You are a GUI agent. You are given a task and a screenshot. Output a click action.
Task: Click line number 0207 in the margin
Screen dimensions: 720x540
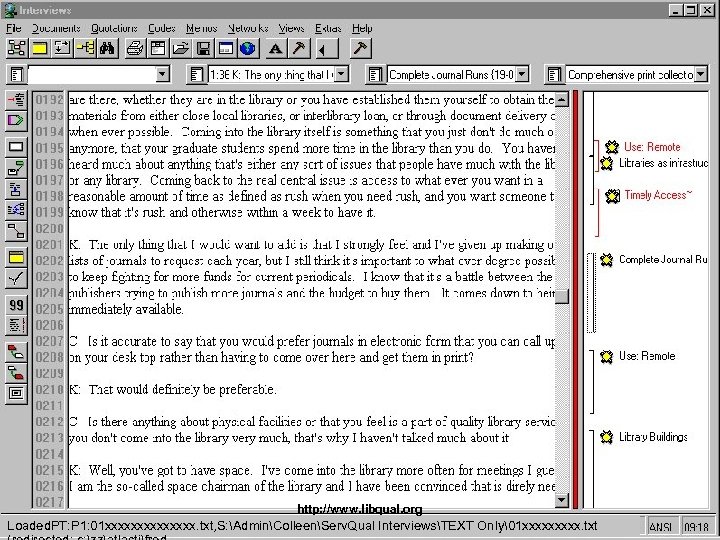49,341
